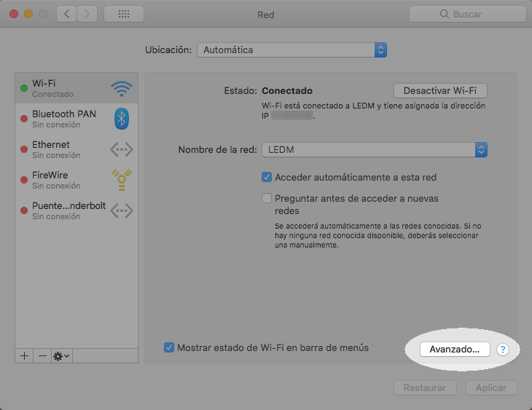Select the Bluetooth PAN service
This screenshot has height=410, width=532.
pos(77,119)
